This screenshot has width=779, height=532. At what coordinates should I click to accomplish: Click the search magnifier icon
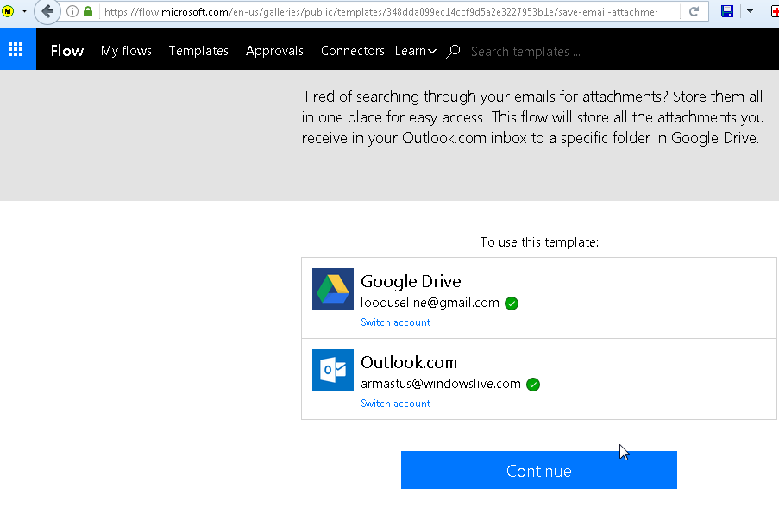(453, 51)
